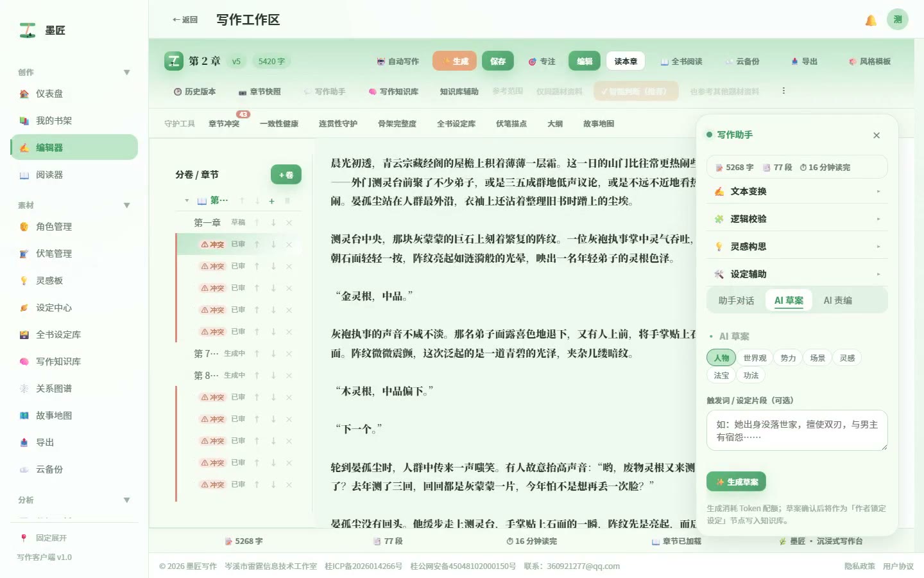Open 我的书架 in the sidebar
924x578 pixels.
coord(74,121)
